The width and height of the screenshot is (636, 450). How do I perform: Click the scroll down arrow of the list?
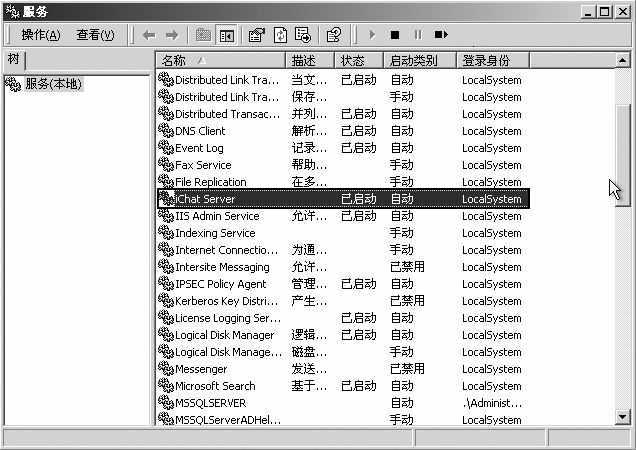(623, 417)
